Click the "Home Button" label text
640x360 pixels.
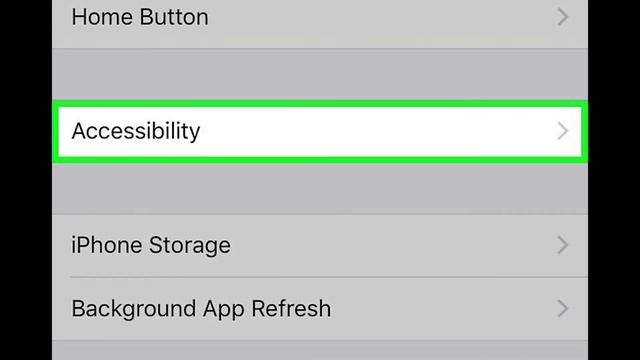pyautogui.click(x=140, y=17)
